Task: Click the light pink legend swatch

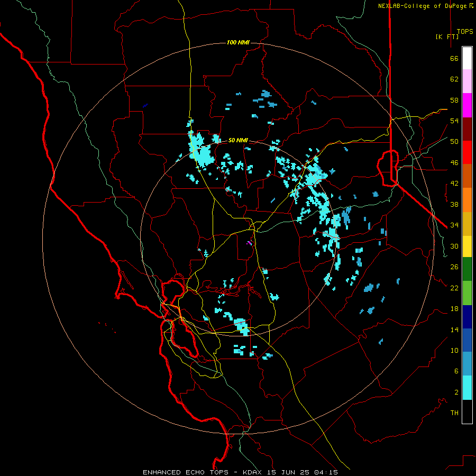Action: coord(467,81)
